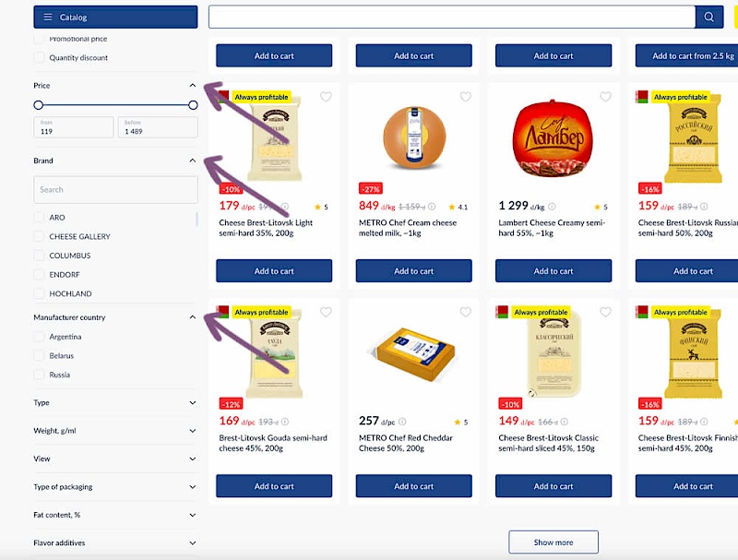Screen dimensions: 738x560
Task: Add METRO Chef Cream cheese to favorites
Action: [465, 97]
